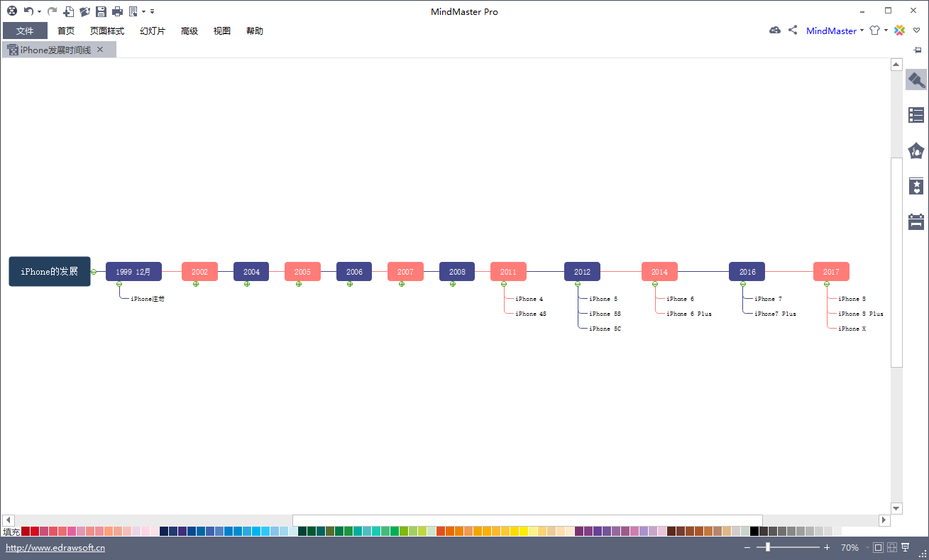This screenshot has height=560, width=929.
Task: Click the zoom out minus button
Action: pyautogui.click(x=747, y=547)
